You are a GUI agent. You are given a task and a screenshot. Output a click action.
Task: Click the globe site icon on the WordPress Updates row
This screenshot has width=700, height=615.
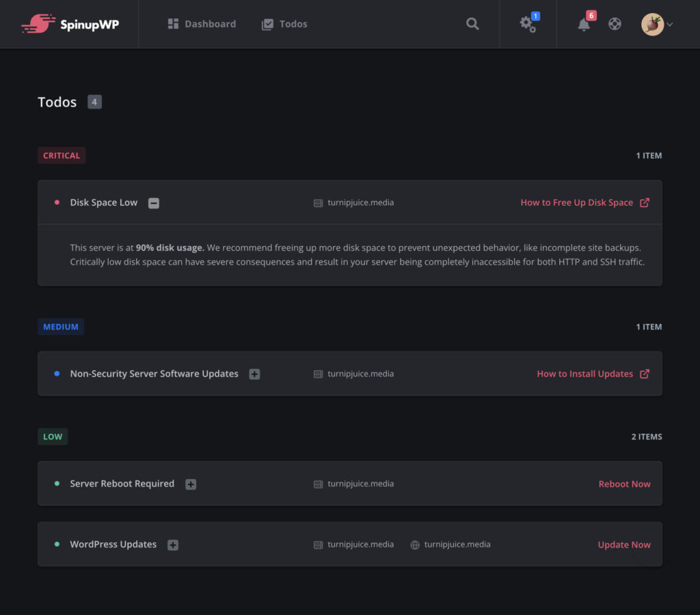(x=416, y=545)
